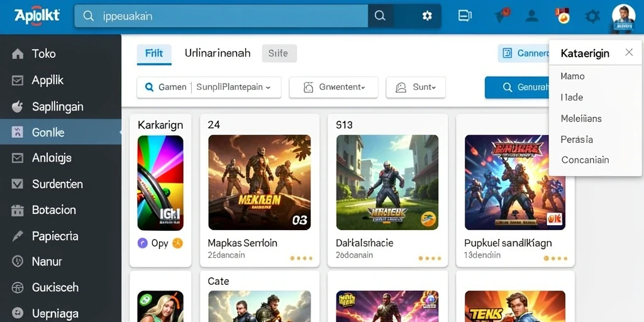Click the gear icon inside search bar

427,16
